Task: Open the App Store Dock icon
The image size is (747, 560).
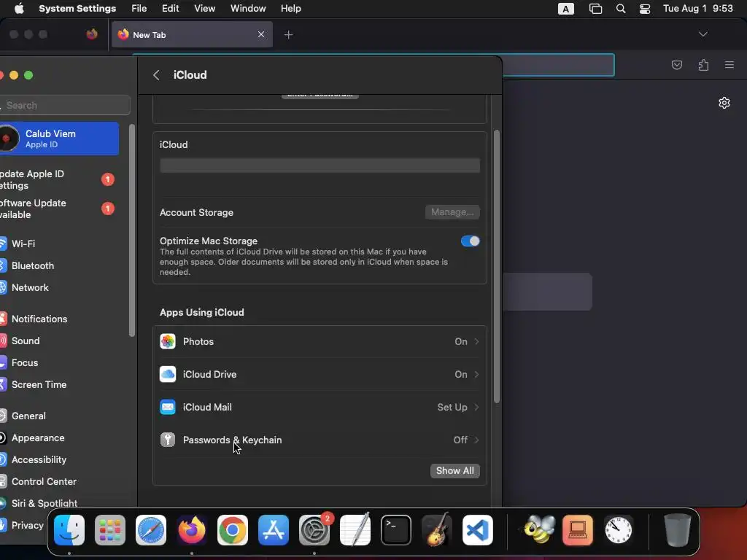Action: (274, 530)
